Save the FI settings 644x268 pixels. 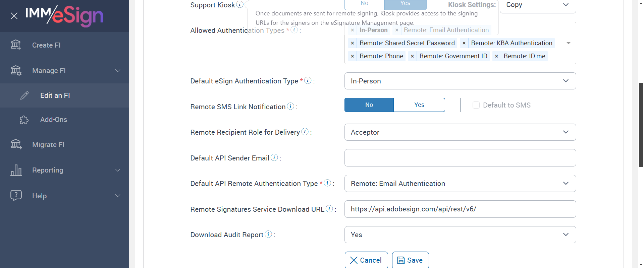(x=410, y=260)
